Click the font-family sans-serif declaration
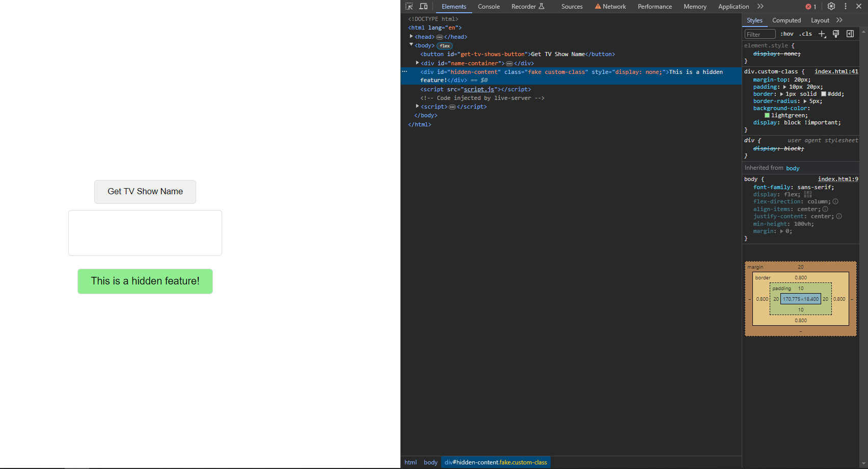The width and height of the screenshot is (868, 469). click(794, 188)
